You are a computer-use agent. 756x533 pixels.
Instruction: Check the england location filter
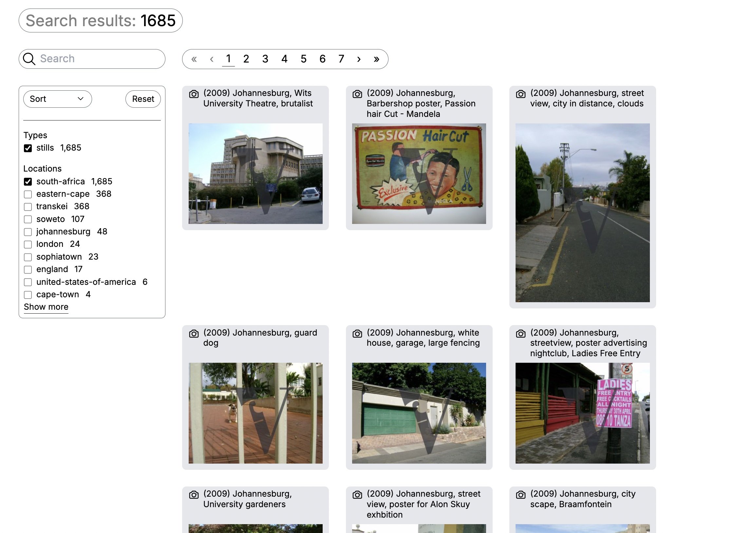28,270
